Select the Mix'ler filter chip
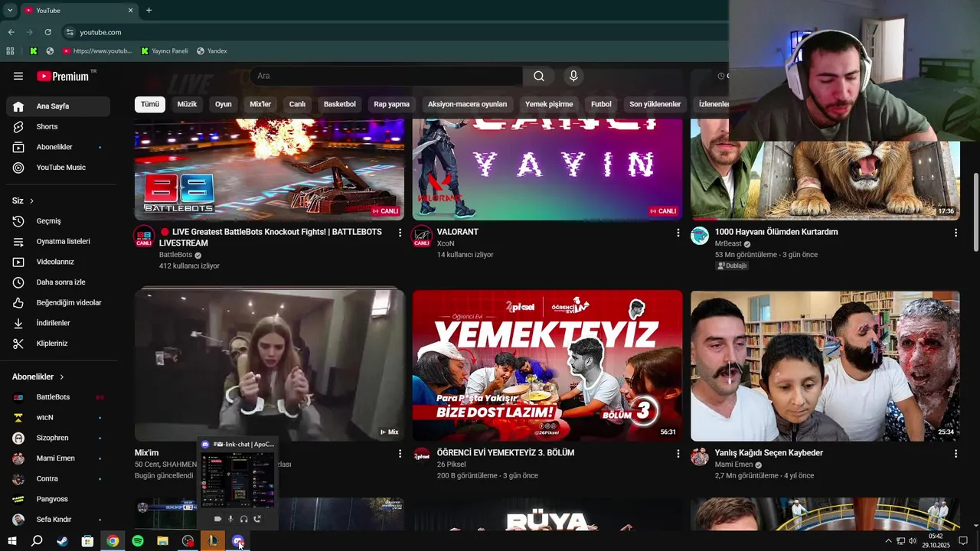The width and height of the screenshot is (980, 551). [260, 104]
